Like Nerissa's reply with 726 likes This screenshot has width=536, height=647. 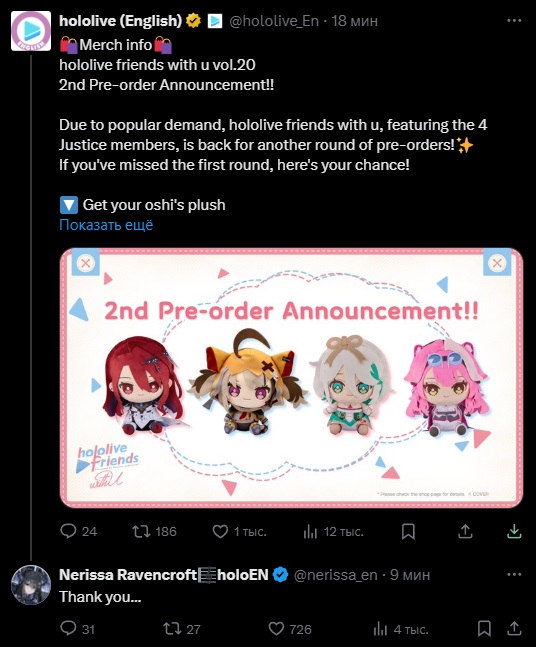(276, 628)
